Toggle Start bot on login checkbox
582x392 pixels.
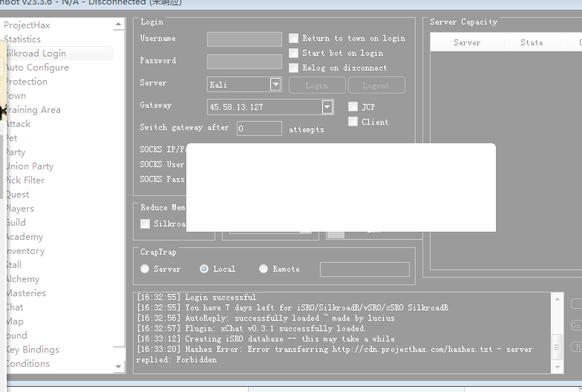pyautogui.click(x=294, y=53)
